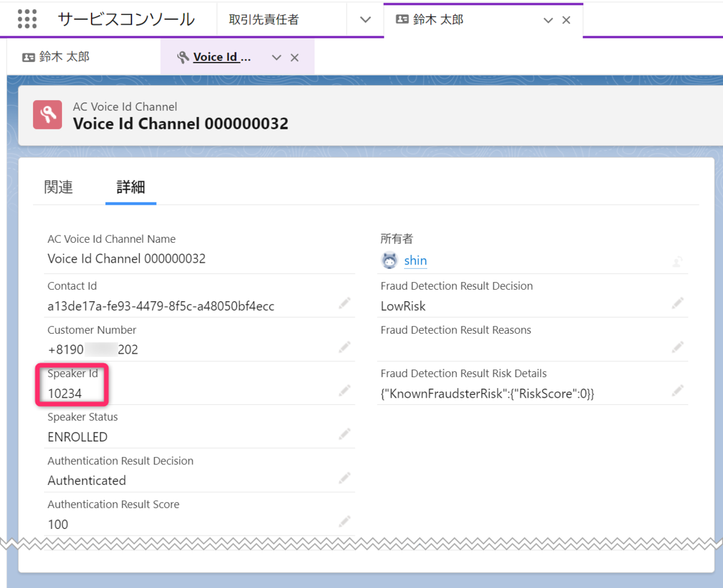723x588 pixels.
Task: Click the shin user avatar icon
Action: tap(389, 260)
